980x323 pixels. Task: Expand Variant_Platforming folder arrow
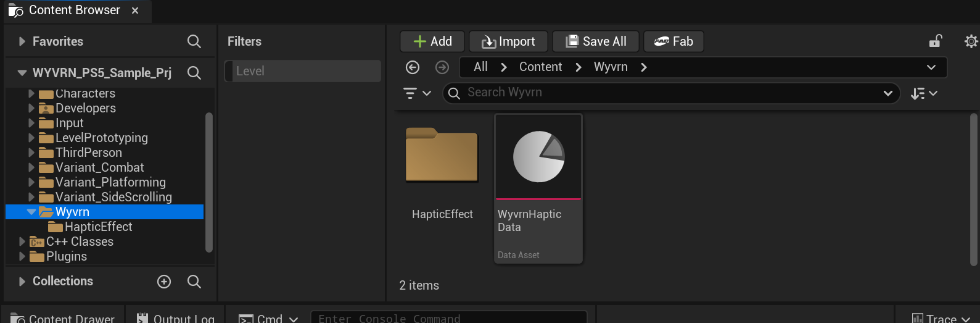click(x=31, y=182)
